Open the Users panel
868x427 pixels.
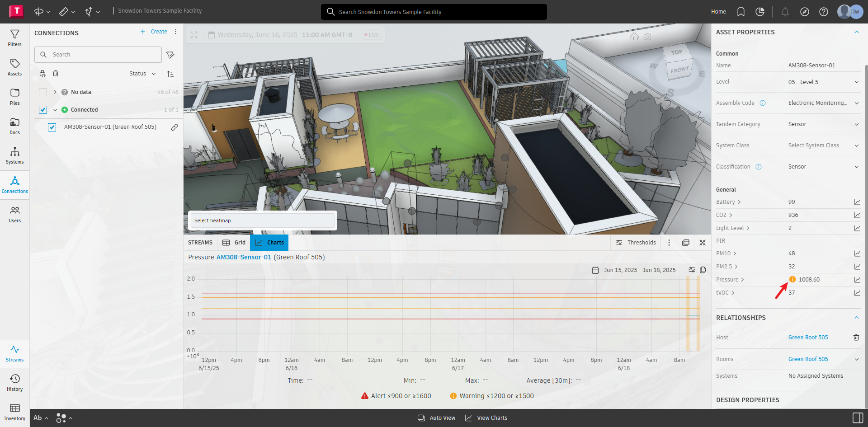(x=14, y=214)
